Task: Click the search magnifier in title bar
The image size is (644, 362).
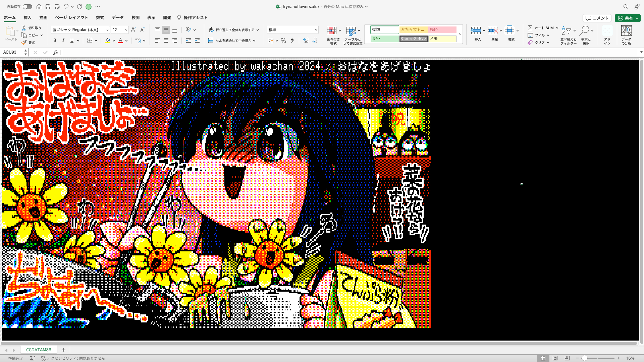Action: tap(626, 7)
